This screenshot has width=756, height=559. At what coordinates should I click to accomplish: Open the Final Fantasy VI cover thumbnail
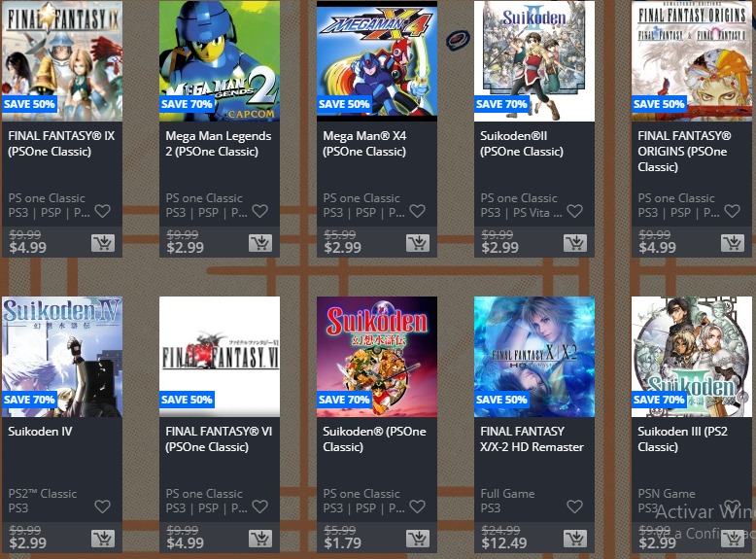tap(220, 357)
